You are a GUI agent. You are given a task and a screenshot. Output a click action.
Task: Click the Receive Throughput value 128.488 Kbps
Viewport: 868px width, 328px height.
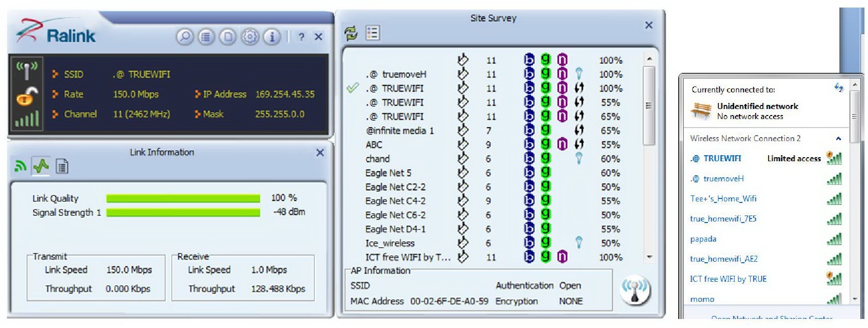(x=278, y=289)
